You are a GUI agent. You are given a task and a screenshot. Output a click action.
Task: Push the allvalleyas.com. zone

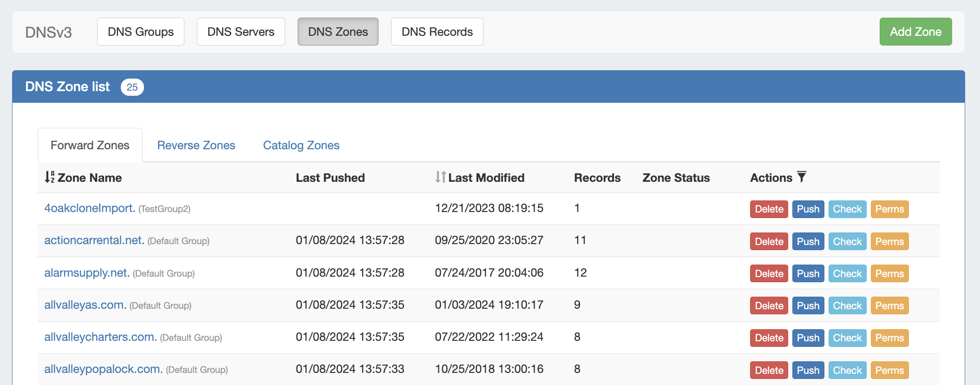point(808,305)
